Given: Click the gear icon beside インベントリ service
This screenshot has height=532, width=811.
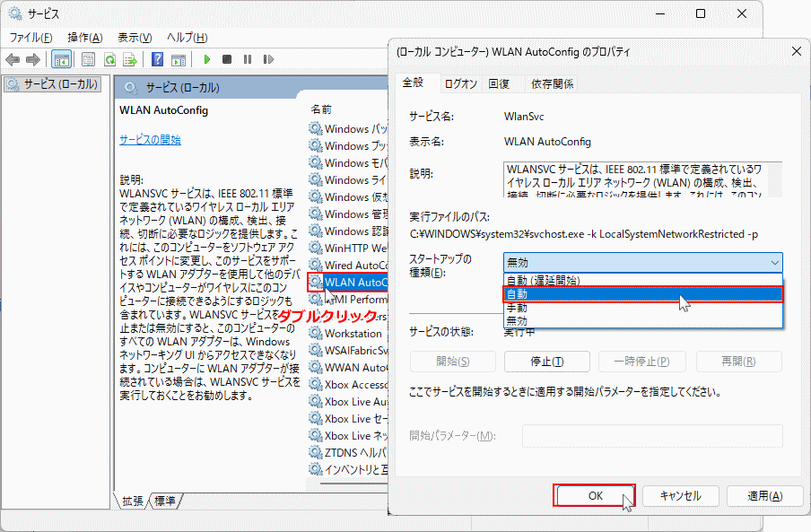Looking at the screenshot, I should click(x=316, y=469).
